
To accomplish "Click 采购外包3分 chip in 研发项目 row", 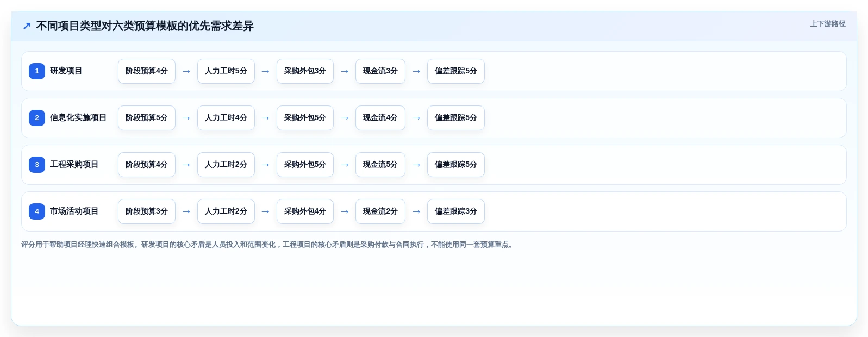I will [x=305, y=71].
